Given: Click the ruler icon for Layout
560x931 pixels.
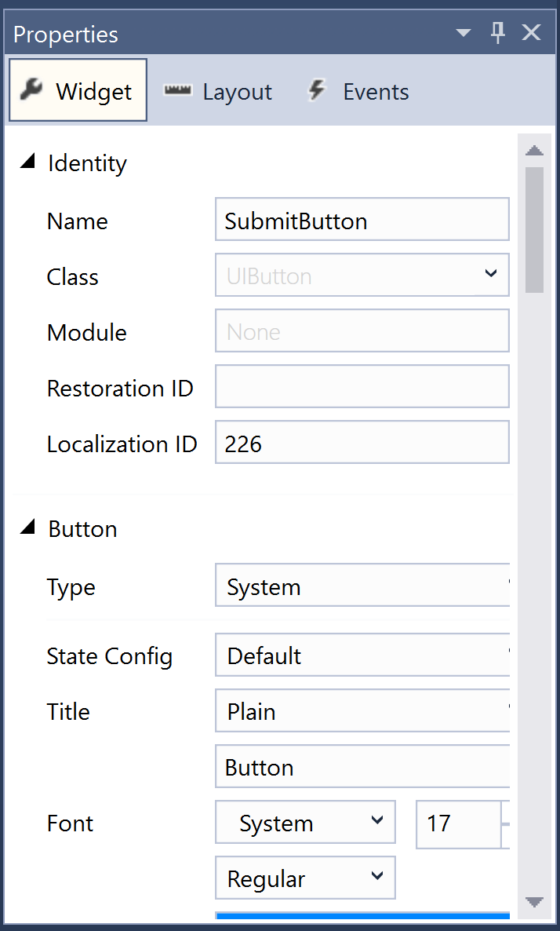Looking at the screenshot, I should (x=178, y=91).
